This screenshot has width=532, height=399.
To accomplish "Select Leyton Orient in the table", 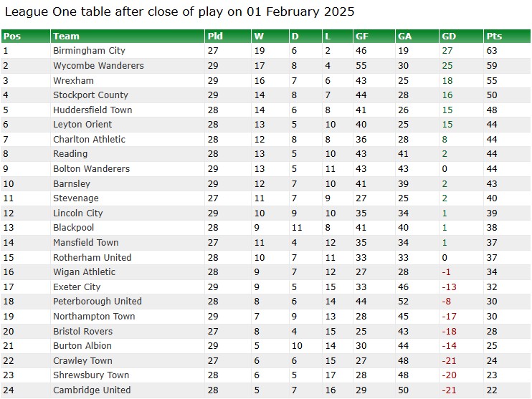I will 82,125.
